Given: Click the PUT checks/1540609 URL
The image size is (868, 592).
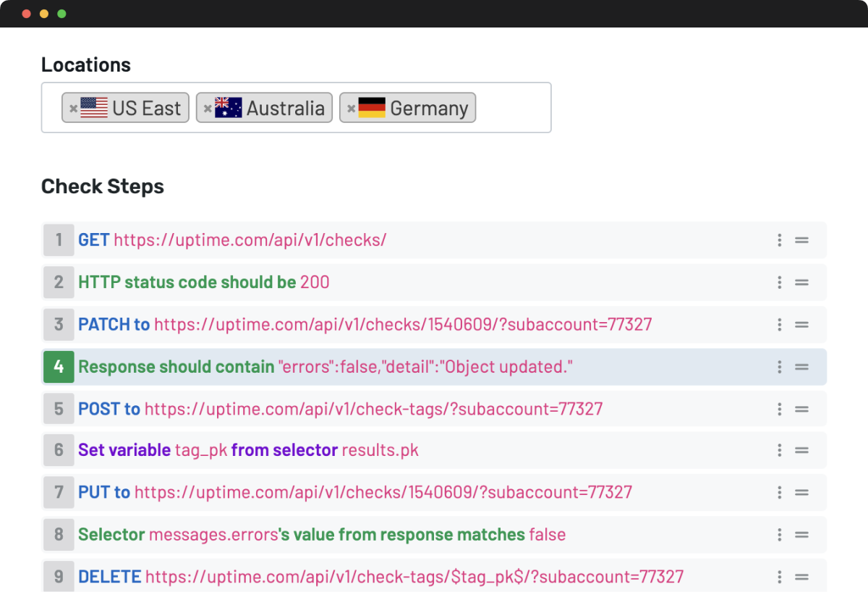Looking at the screenshot, I should pyautogui.click(x=383, y=492).
